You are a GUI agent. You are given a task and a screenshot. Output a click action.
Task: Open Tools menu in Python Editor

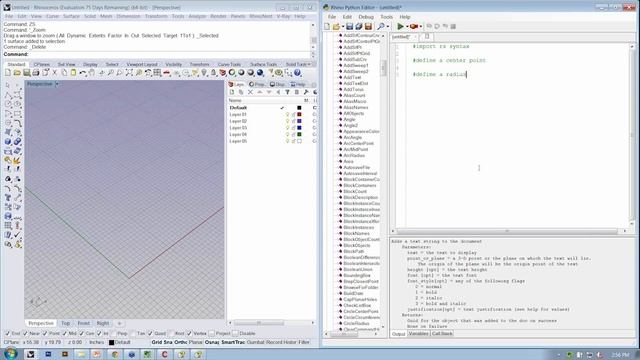tap(386, 17)
